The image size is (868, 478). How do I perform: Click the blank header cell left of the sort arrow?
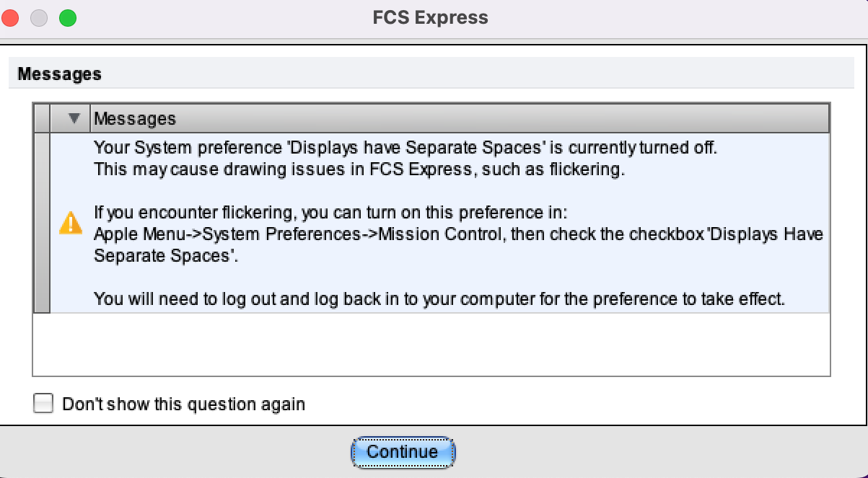(42, 118)
